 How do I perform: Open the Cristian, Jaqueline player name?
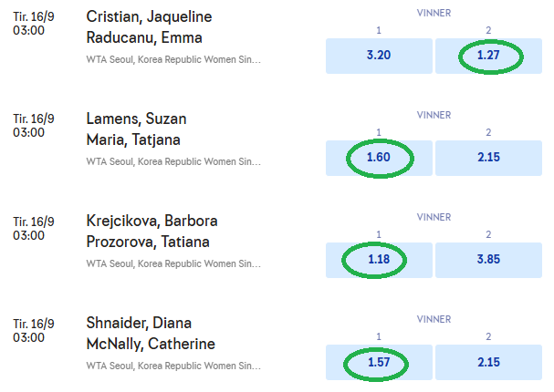(x=147, y=17)
